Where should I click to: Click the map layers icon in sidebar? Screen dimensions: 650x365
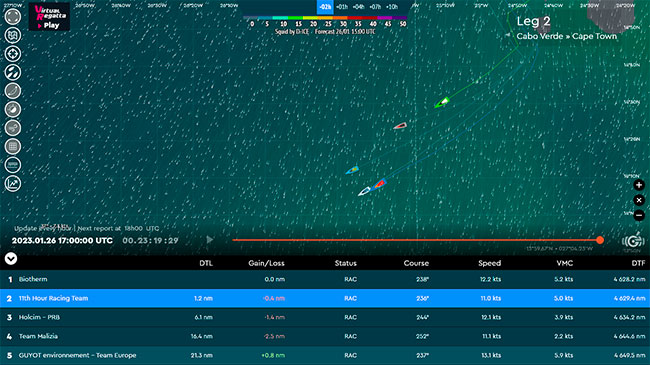tap(12, 35)
